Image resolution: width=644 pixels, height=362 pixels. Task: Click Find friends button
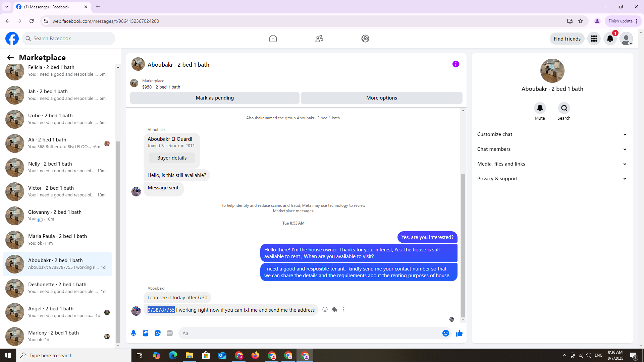(x=567, y=39)
